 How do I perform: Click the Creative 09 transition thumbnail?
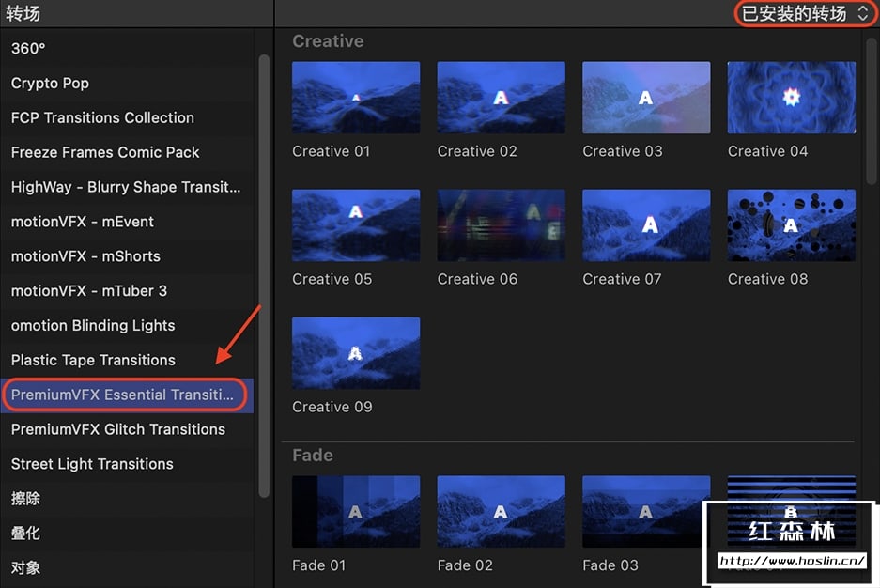(356, 353)
